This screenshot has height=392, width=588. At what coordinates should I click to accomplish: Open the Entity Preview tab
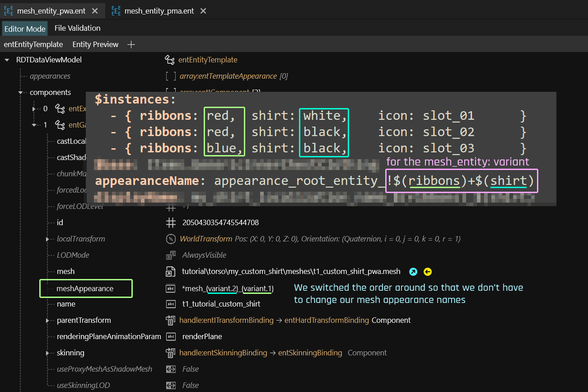pyautogui.click(x=95, y=44)
